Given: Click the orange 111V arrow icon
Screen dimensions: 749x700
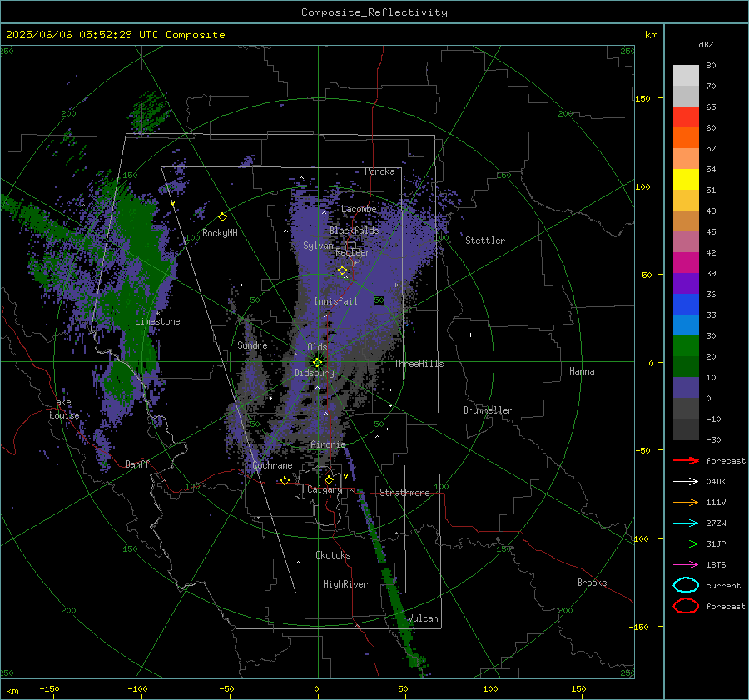Looking at the screenshot, I should [686, 502].
